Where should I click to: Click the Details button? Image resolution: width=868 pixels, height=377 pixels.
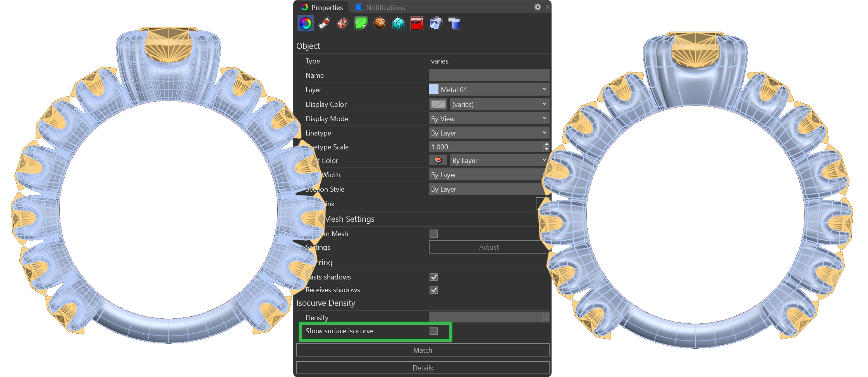tap(423, 368)
